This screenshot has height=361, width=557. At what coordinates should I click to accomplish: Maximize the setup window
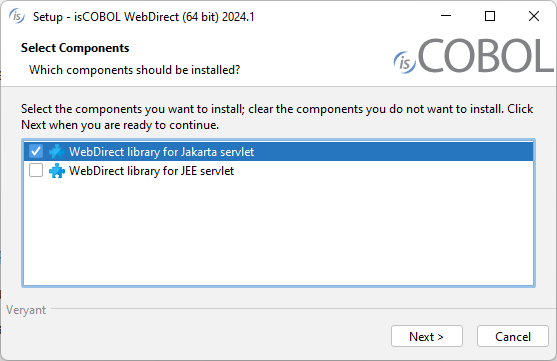[490, 16]
